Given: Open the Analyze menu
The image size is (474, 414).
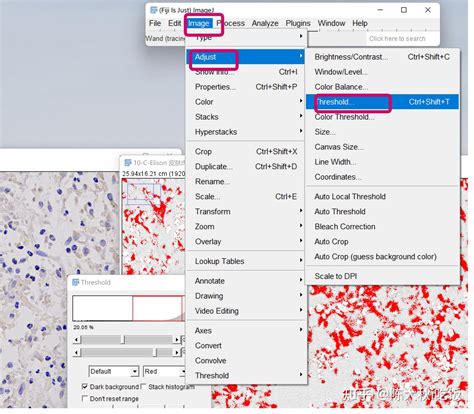Looking at the screenshot, I should point(265,23).
